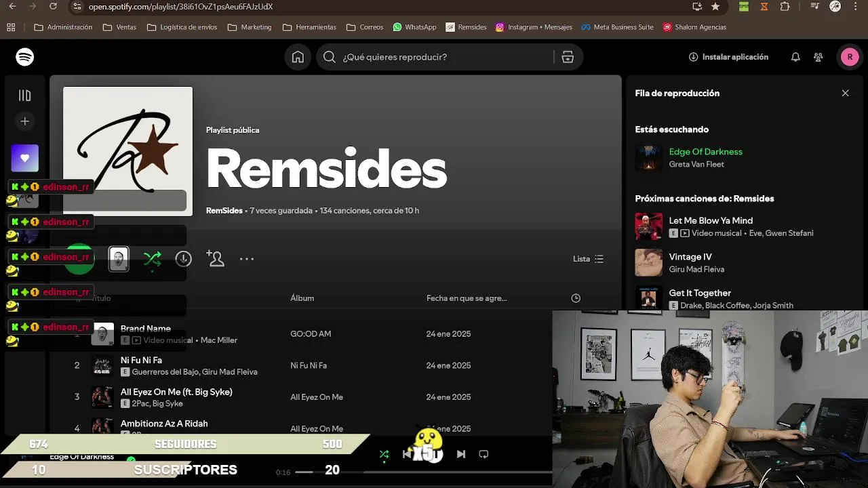Click Edge Of Darkness in queue
The width and height of the screenshot is (868, 488).
pos(705,152)
